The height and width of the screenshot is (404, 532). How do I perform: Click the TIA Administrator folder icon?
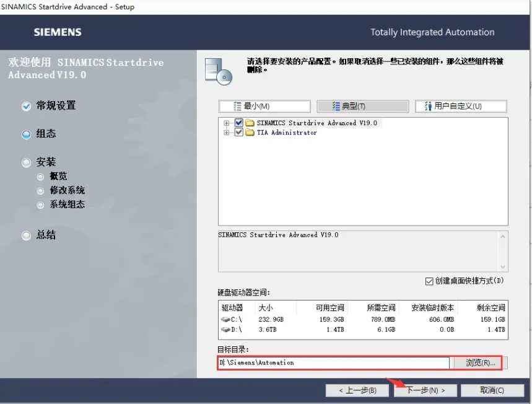tap(250, 132)
